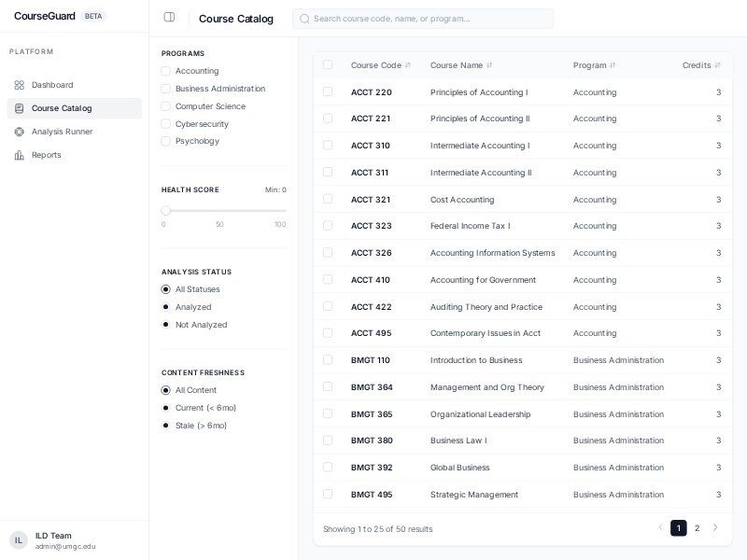Click the Dashboard grid icon in sidebar

click(19, 85)
